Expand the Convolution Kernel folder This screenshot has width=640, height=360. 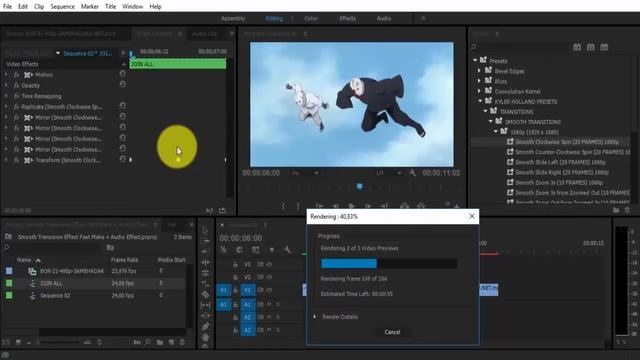coord(480,91)
